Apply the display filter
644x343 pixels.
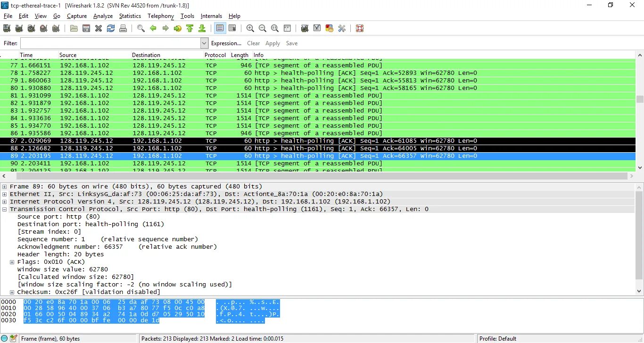pos(272,43)
